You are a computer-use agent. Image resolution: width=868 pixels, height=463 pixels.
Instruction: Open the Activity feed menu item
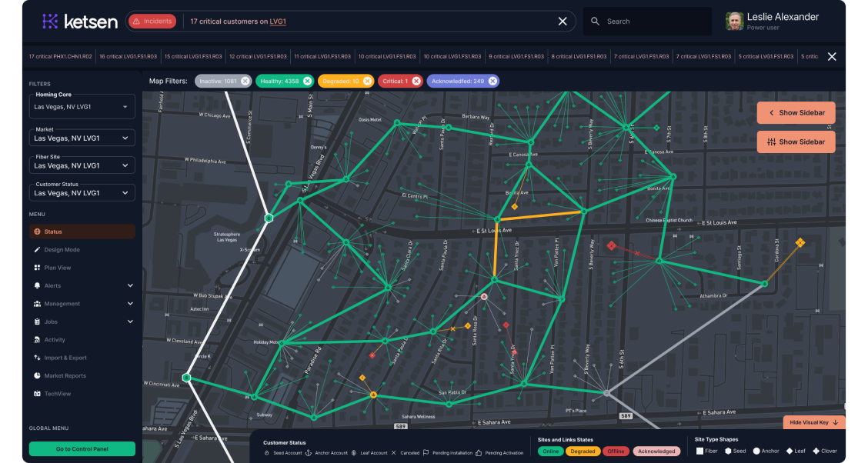55,340
